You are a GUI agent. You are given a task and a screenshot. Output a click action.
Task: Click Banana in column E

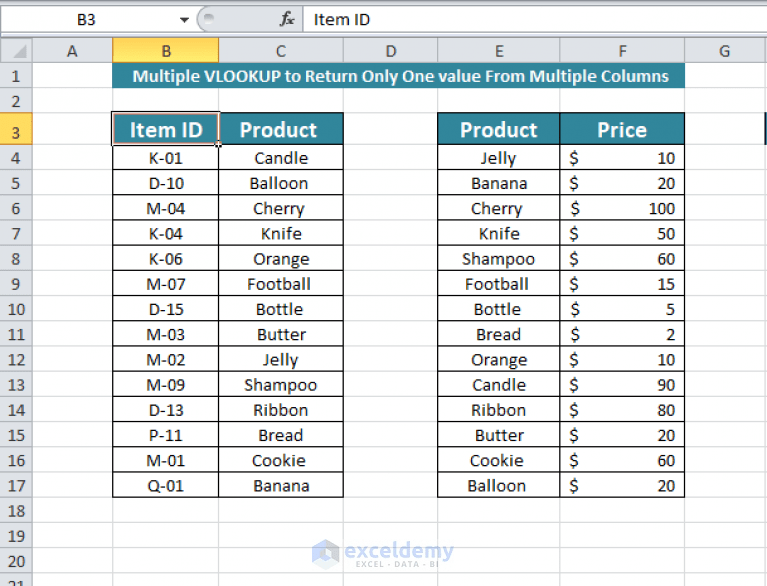(498, 183)
